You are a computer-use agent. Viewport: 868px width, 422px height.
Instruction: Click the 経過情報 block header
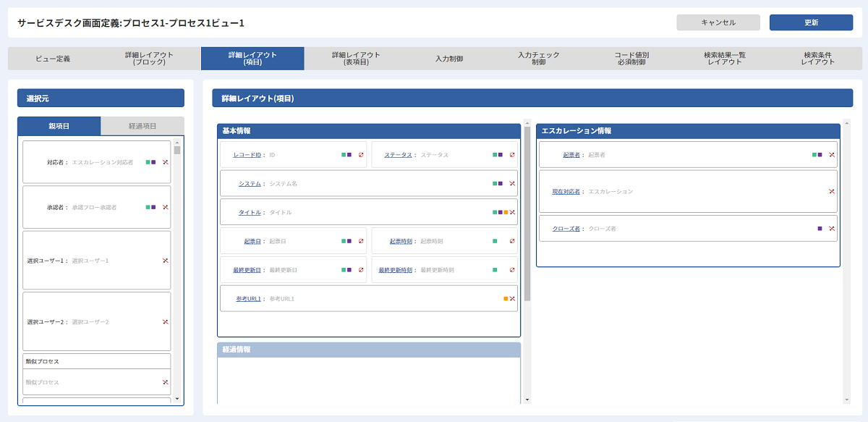(x=369, y=350)
